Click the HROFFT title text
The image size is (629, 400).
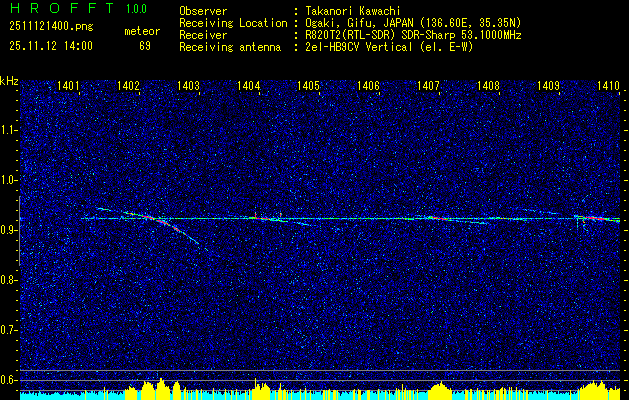62,8
